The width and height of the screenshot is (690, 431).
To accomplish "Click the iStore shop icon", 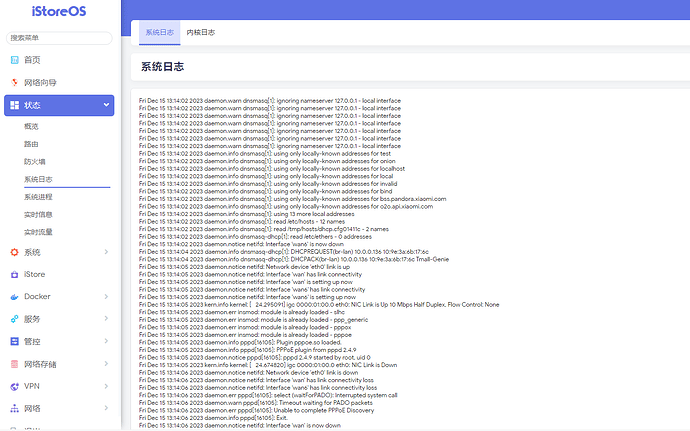I will point(13,274).
